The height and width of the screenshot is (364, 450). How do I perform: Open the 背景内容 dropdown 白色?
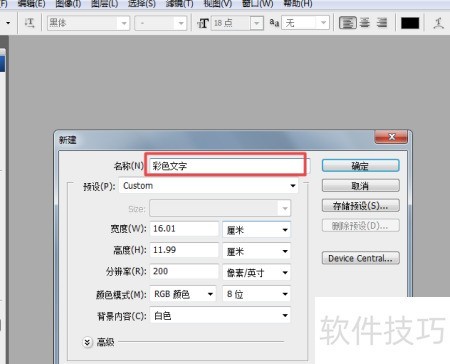[220, 315]
